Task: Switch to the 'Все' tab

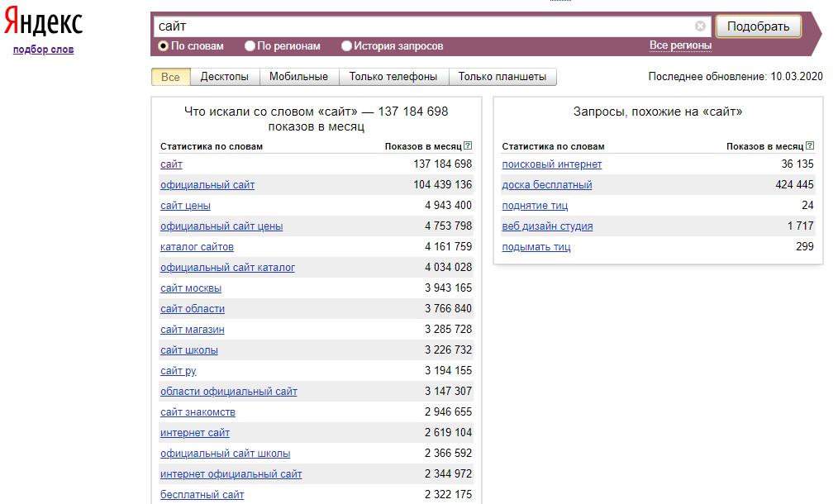Action: 170,77
